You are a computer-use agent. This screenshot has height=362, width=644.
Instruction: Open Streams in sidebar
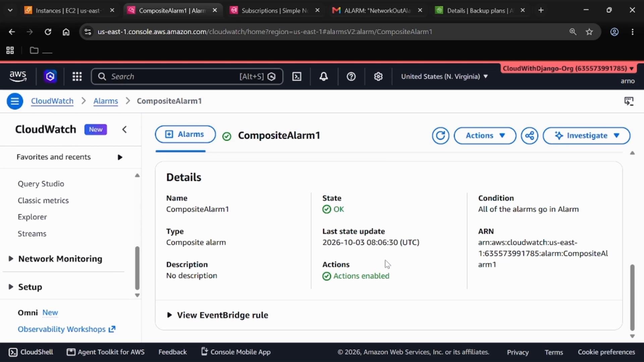(32, 234)
